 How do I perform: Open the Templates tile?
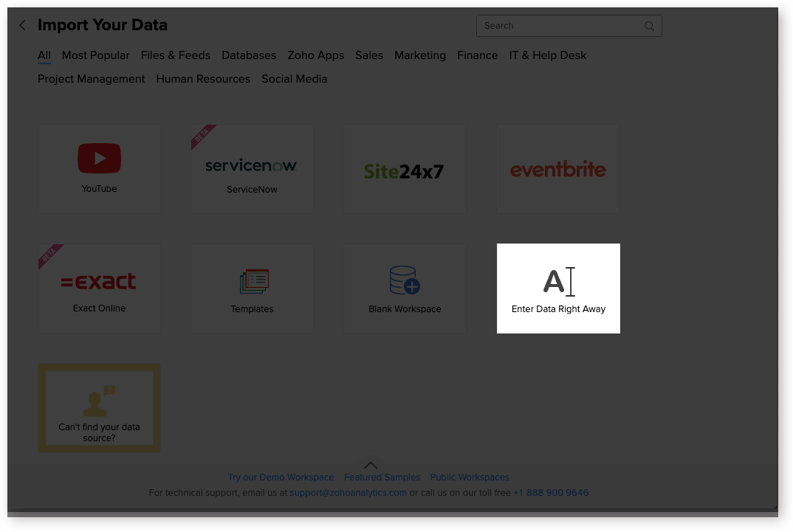[x=252, y=289]
